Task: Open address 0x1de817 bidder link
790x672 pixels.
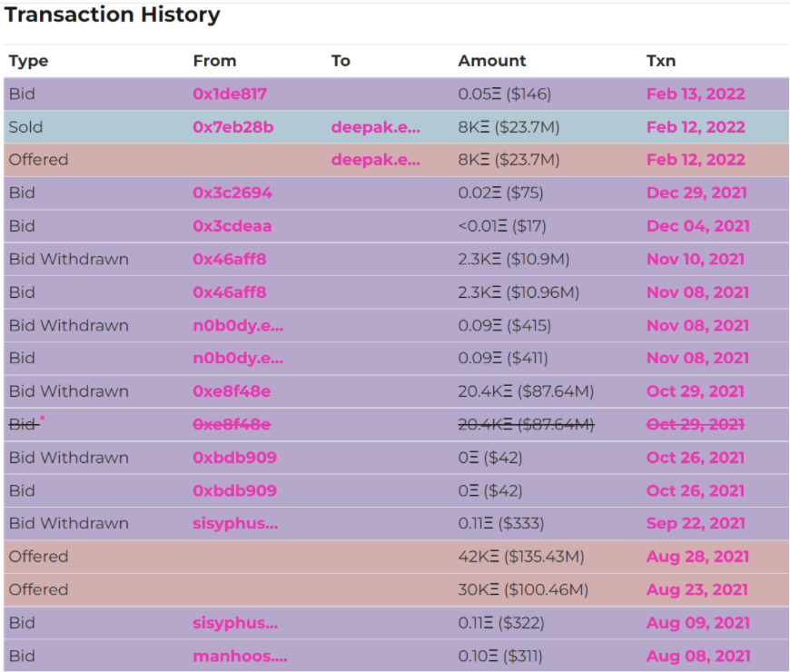Action: [x=230, y=94]
